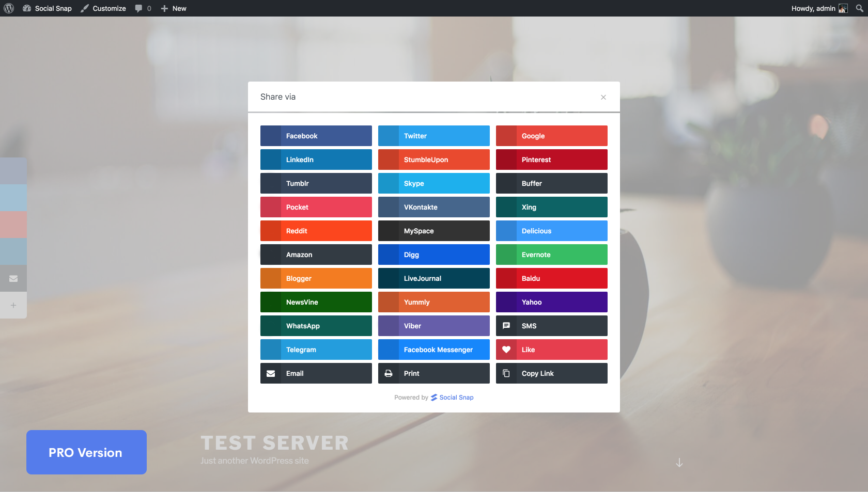Click the Like heart icon
This screenshot has height=492, width=868.
pyautogui.click(x=506, y=350)
